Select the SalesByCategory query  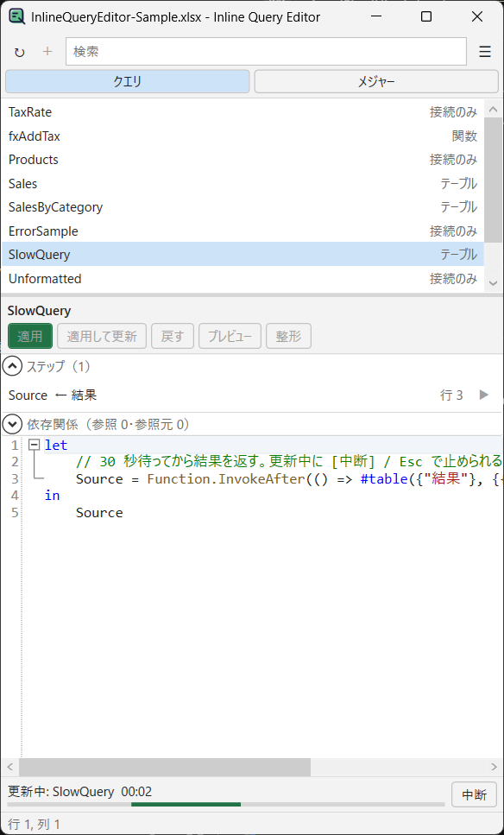click(243, 206)
